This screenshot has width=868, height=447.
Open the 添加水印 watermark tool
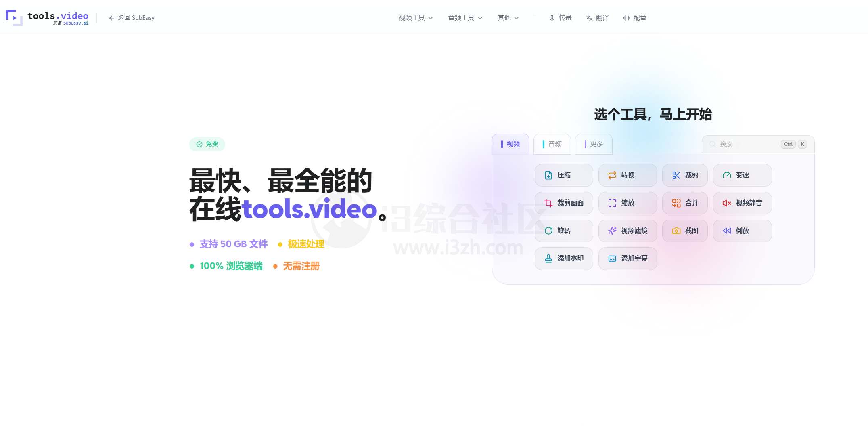point(564,258)
